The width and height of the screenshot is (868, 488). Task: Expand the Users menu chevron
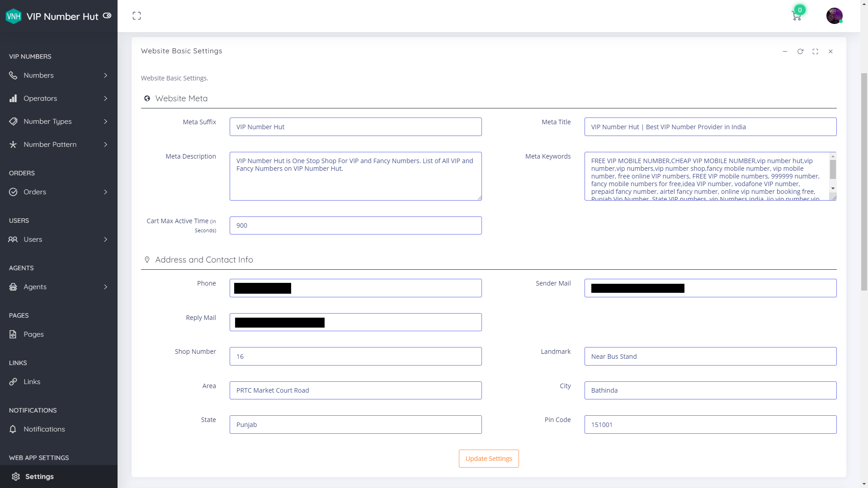tap(106, 239)
